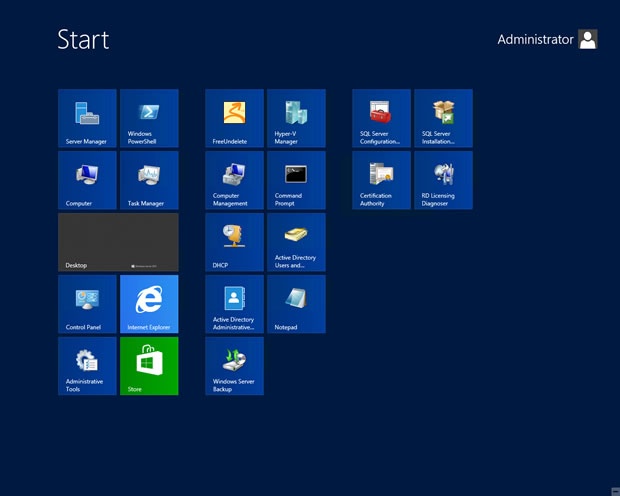Launch Windows PowerShell tile
620x496 pixels.
click(149, 118)
